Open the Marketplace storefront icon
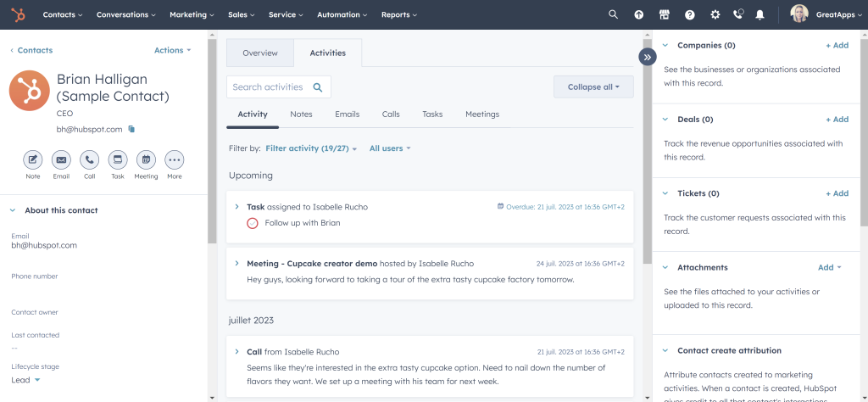868x402 pixels. 665,15
